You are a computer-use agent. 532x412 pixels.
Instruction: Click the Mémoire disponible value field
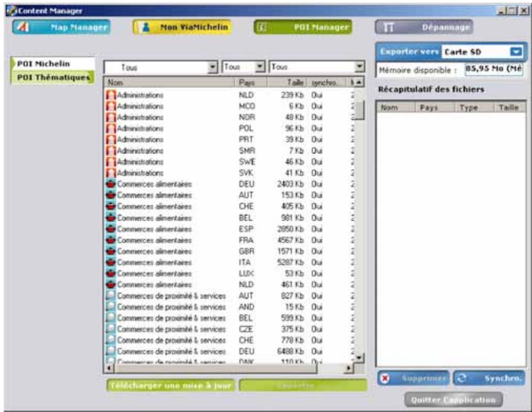(494, 69)
